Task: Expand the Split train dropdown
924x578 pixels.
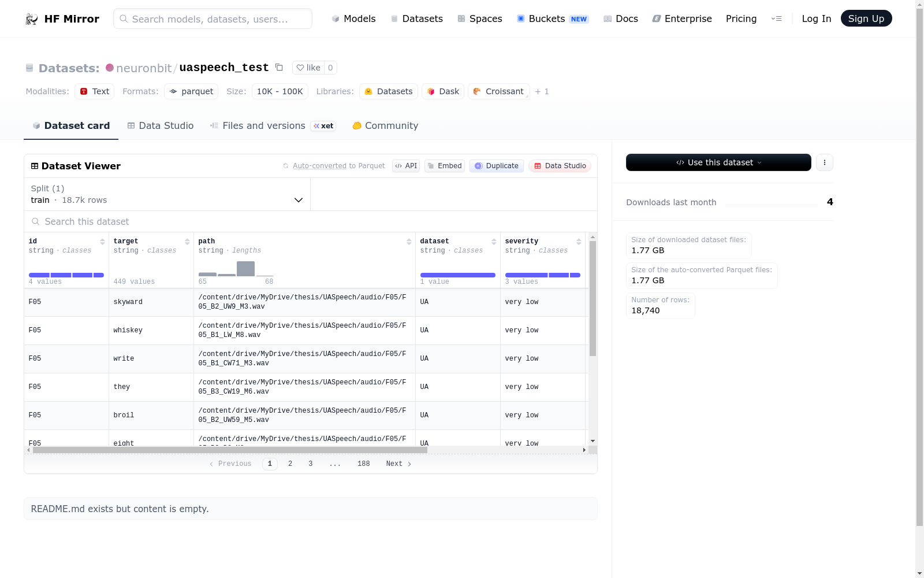Action: click(167, 194)
